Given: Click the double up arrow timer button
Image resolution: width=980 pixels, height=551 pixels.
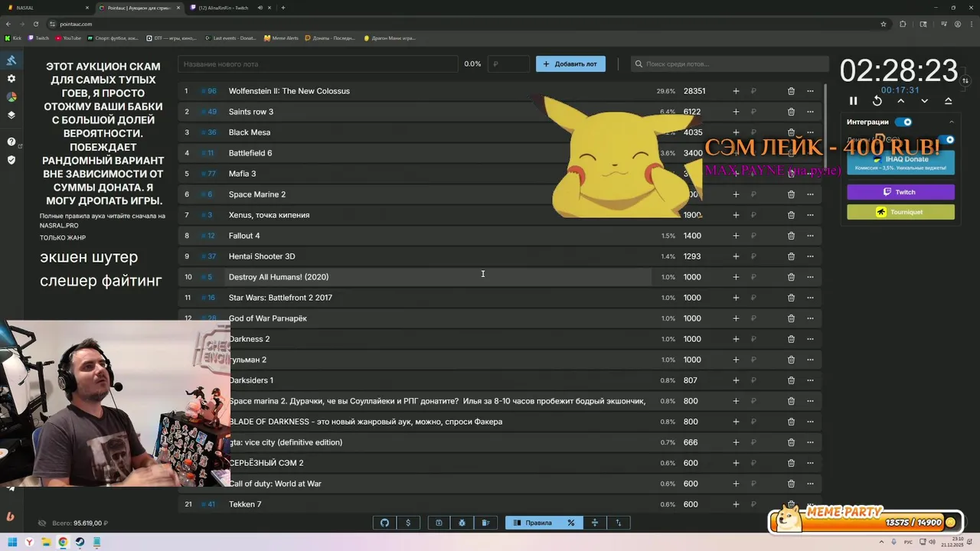Looking at the screenshot, I should [x=948, y=101].
